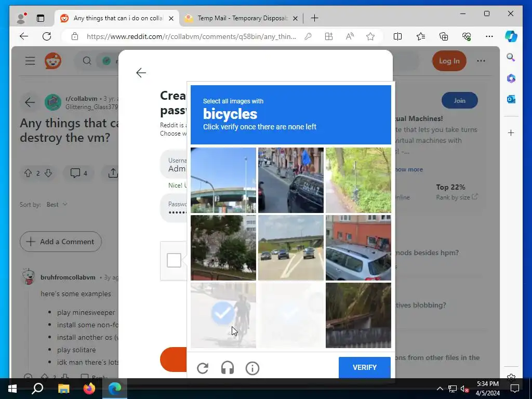This screenshot has height=399, width=532.
Task: Select the silver car by red building tile
Action: pyautogui.click(x=358, y=248)
